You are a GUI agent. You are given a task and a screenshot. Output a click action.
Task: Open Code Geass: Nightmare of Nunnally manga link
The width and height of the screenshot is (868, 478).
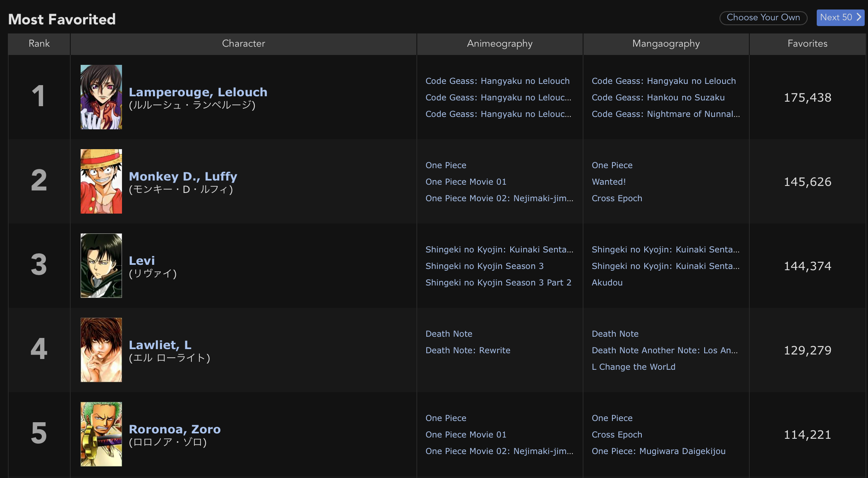click(666, 114)
